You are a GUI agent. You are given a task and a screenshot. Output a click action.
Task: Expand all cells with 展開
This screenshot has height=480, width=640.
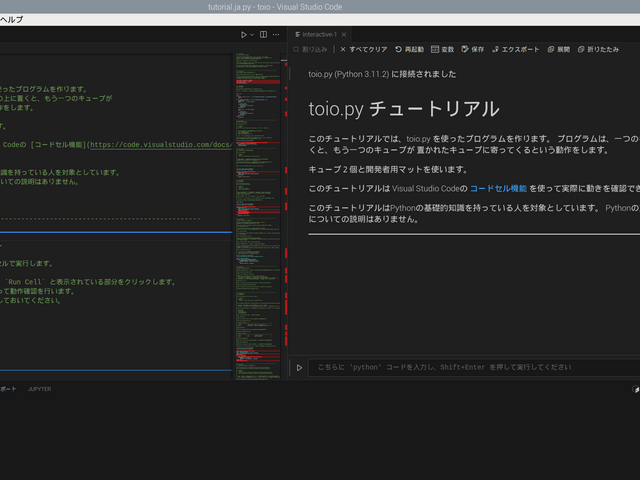pos(559,49)
